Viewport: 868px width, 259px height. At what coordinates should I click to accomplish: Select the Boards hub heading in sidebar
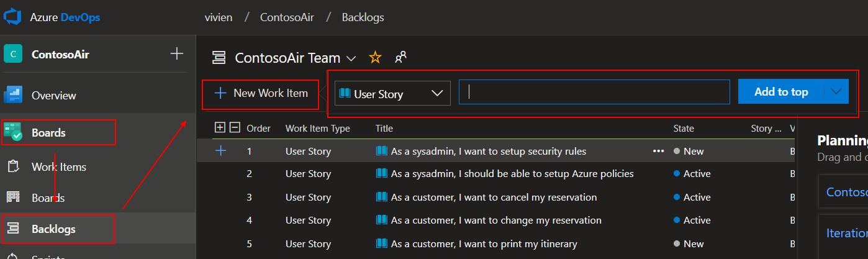tap(48, 132)
